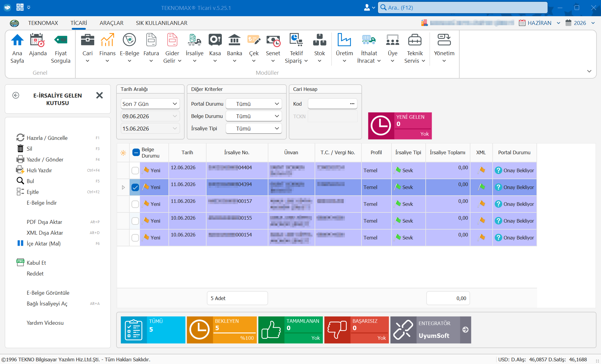The height and width of the screenshot is (364, 601).
Task: Open the Ajanda calendar icon
Action: (x=38, y=40)
